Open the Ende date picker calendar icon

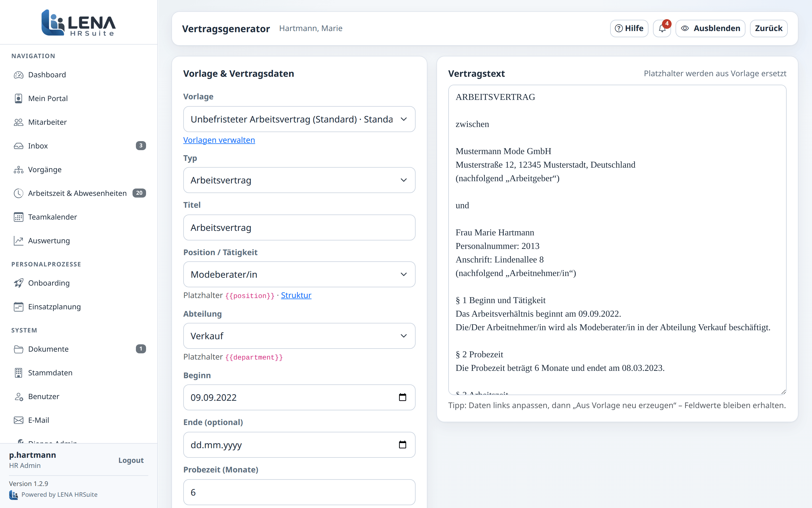(x=402, y=444)
